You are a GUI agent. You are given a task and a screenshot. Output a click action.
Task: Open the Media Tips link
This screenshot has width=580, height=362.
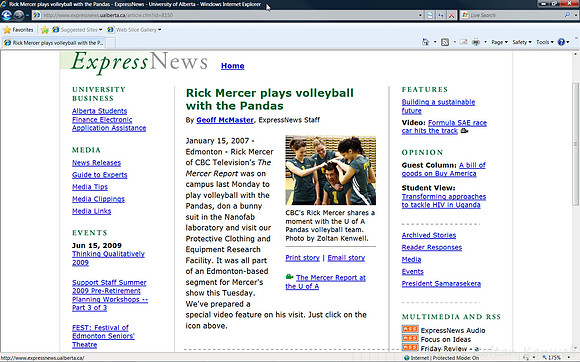(90, 187)
